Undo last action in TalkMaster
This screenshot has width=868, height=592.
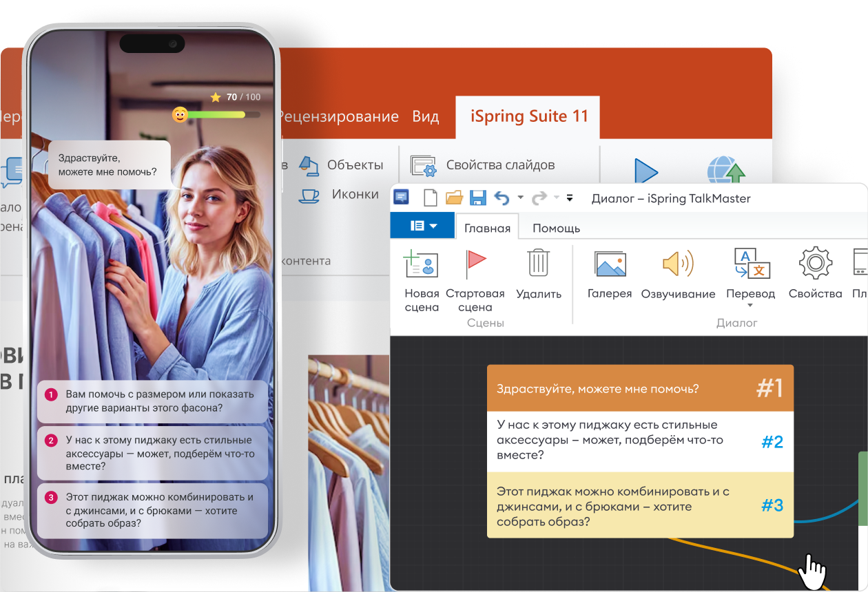pos(502,198)
